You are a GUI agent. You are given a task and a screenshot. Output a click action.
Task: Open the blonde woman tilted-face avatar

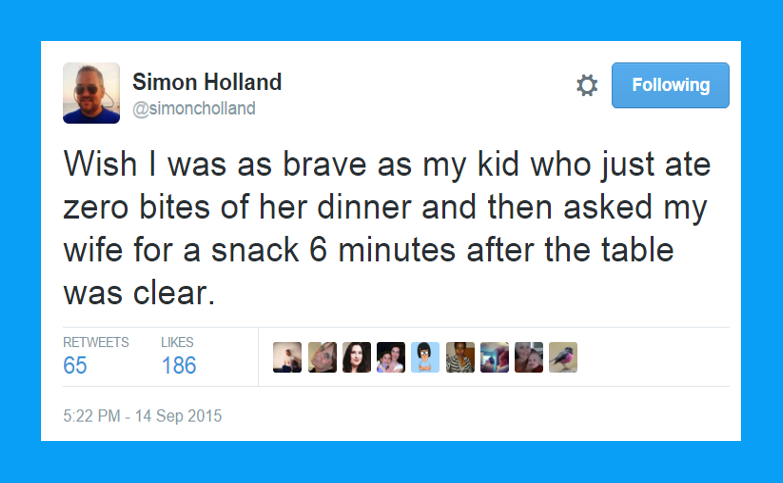(x=322, y=357)
